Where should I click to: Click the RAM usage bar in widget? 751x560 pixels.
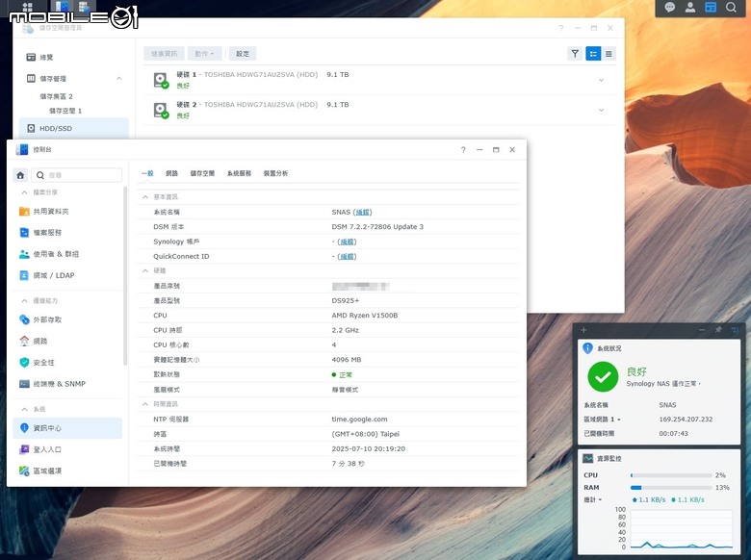click(670, 488)
